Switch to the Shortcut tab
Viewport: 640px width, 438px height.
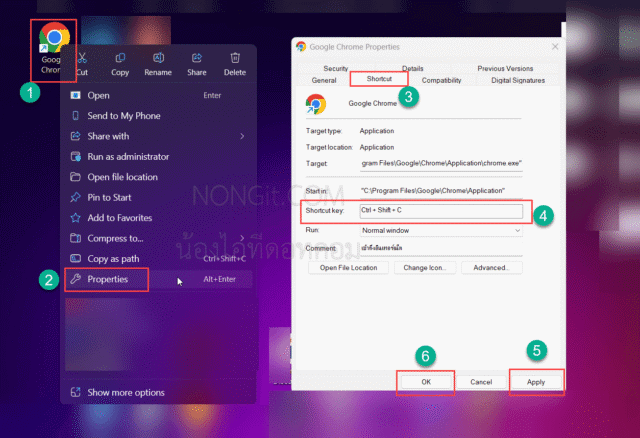click(379, 79)
